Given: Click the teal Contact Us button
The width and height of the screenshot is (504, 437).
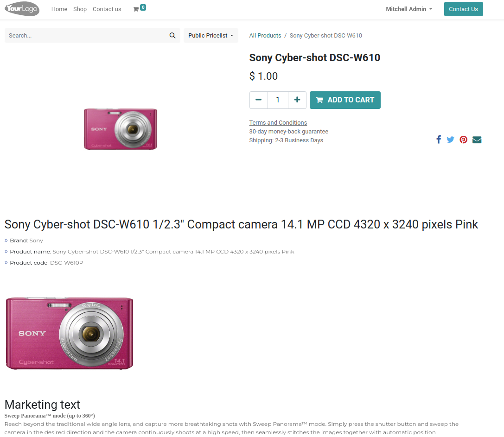Looking at the screenshot, I should 463,9.
